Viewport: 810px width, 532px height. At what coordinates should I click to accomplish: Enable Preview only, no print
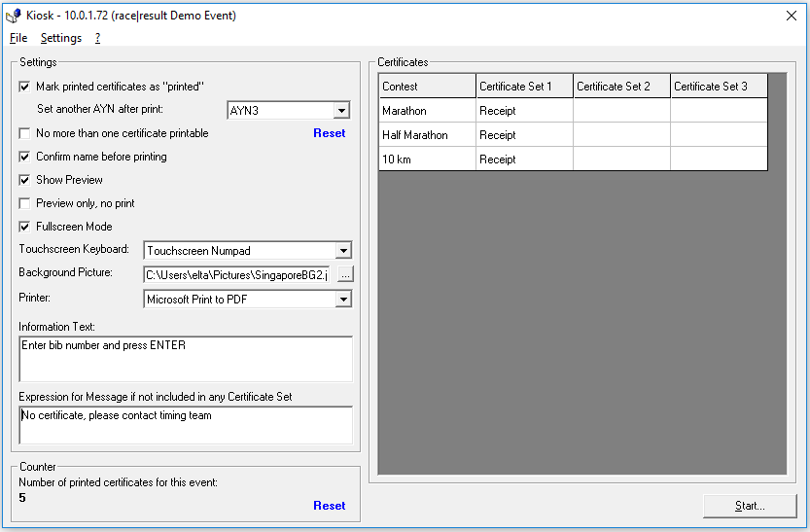24,203
